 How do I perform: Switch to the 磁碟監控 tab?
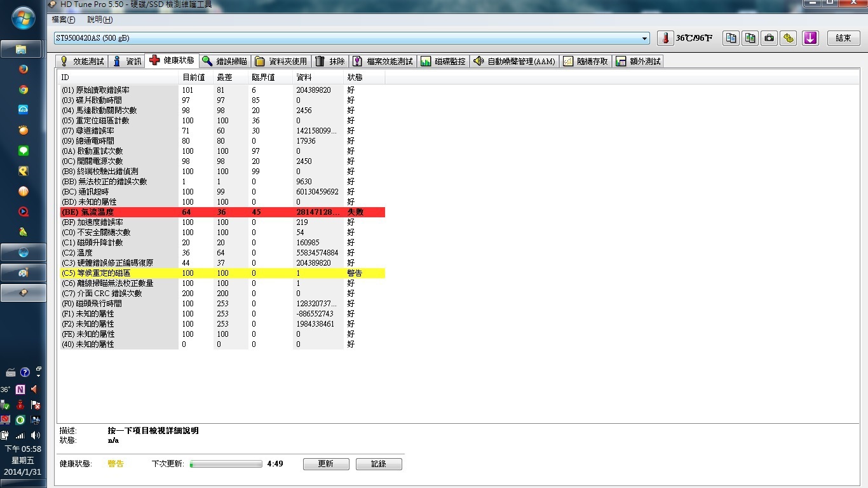tap(443, 62)
